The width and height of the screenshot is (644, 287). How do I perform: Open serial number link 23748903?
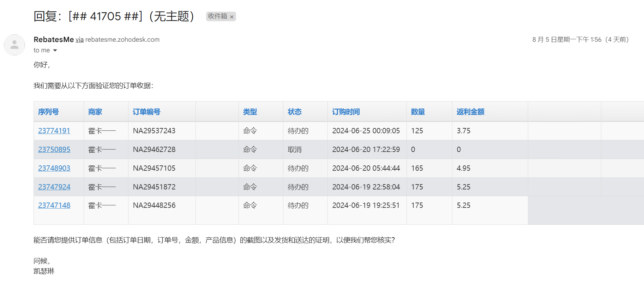(x=54, y=168)
